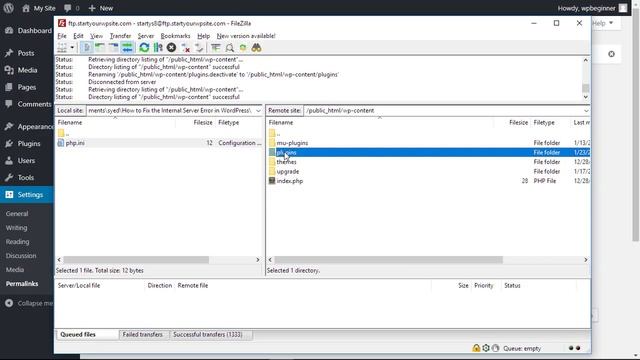640x360 pixels.
Task: Open Posts in WordPress sidebar
Action: pyautogui.click(x=27, y=53)
